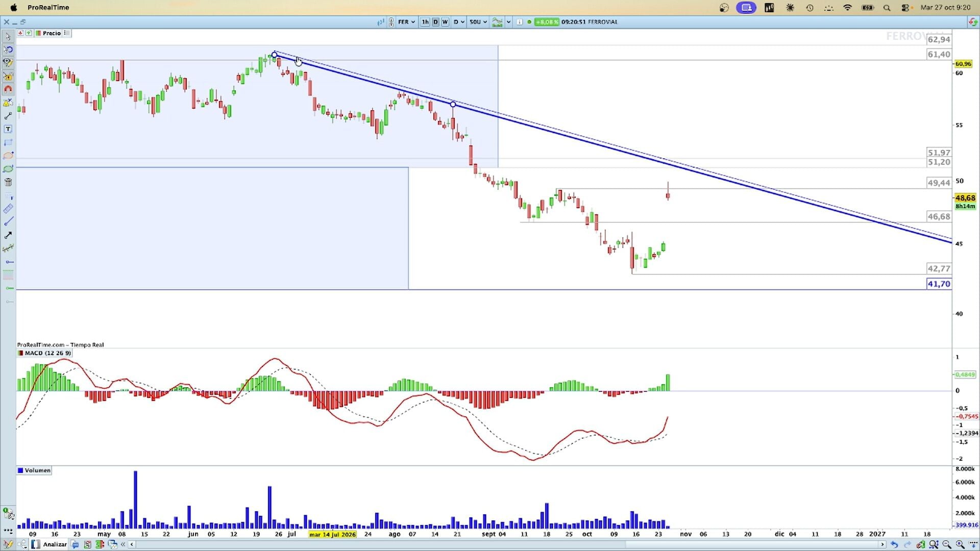
Task: Open the 50U units dropdown
Action: pos(478,22)
